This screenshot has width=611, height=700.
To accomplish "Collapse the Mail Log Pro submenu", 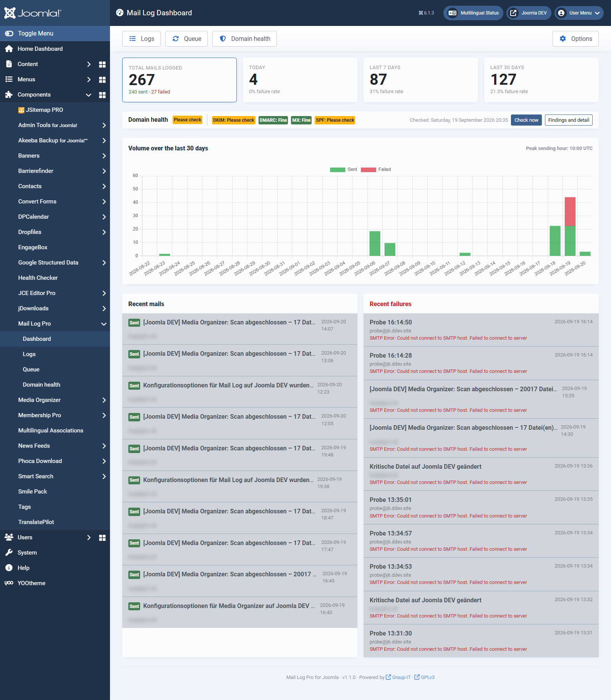I will pyautogui.click(x=104, y=324).
